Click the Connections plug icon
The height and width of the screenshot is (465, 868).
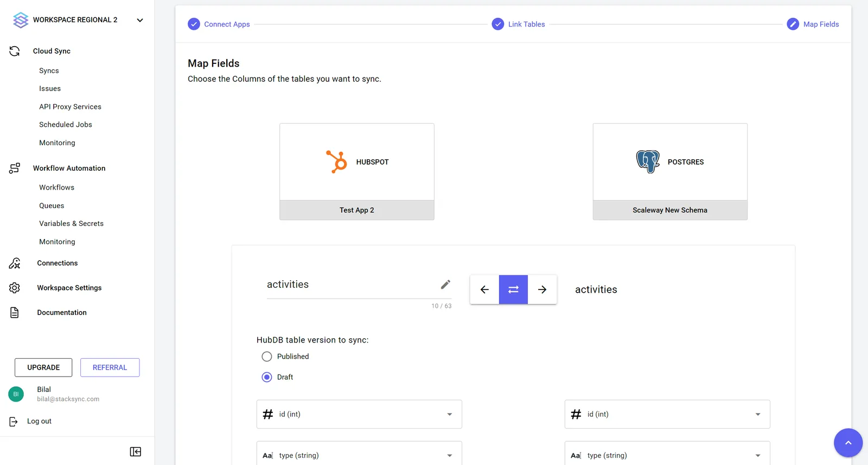click(x=15, y=263)
